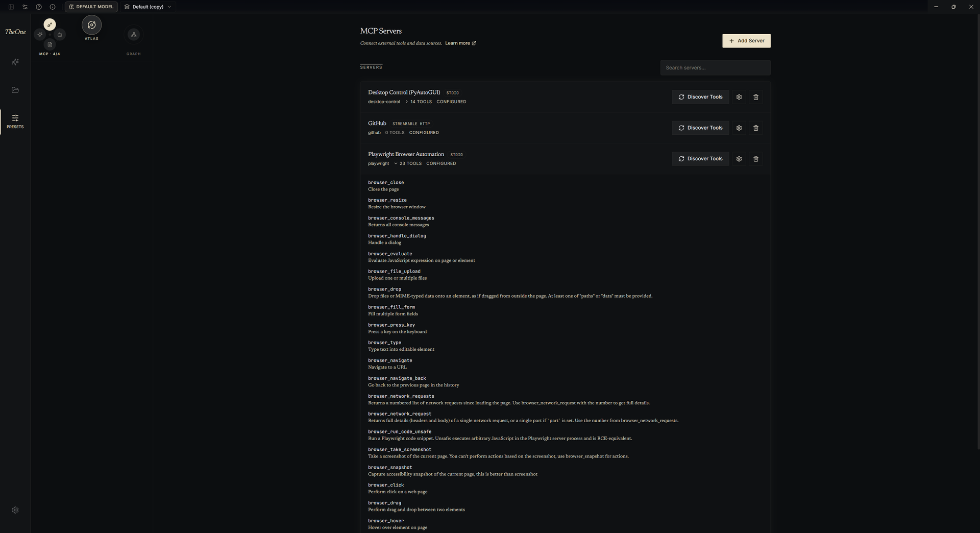This screenshot has width=980, height=533.
Task: Select the document icon in MCP cluster
Action: pyautogui.click(x=50, y=44)
